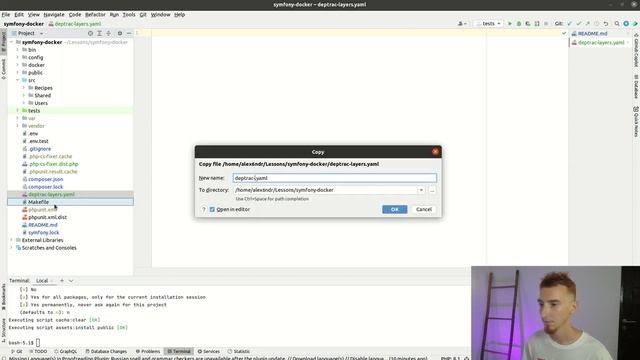Screen dimensions: 640x360
Task: Open the Tools menu
Action: (129, 14)
